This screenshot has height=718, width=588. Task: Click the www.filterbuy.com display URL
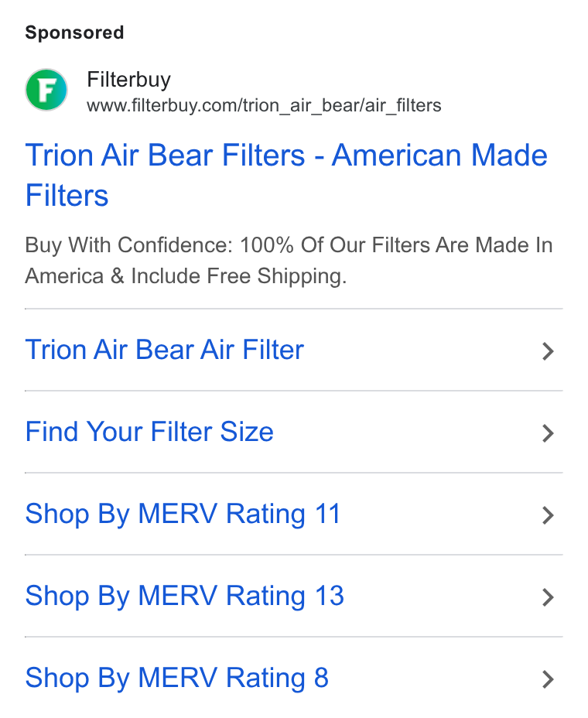[x=265, y=105]
